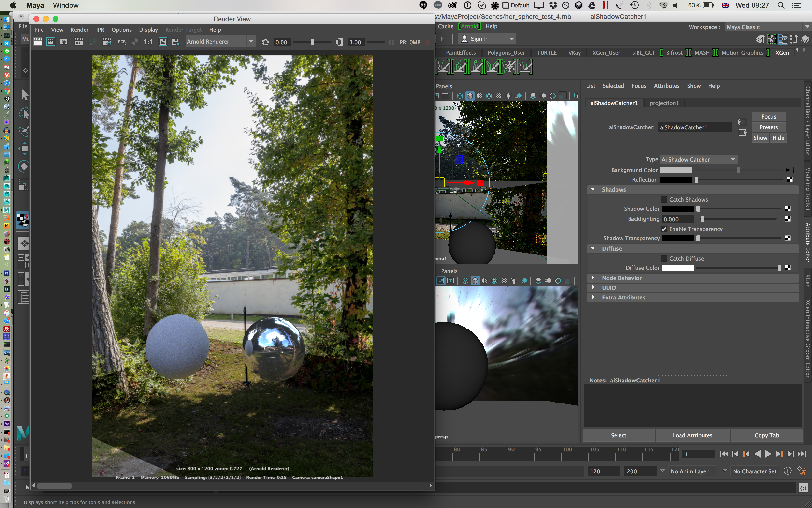Viewport: 812px width, 508px height.
Task: Open macOS Spotlight search
Action: [781, 5]
